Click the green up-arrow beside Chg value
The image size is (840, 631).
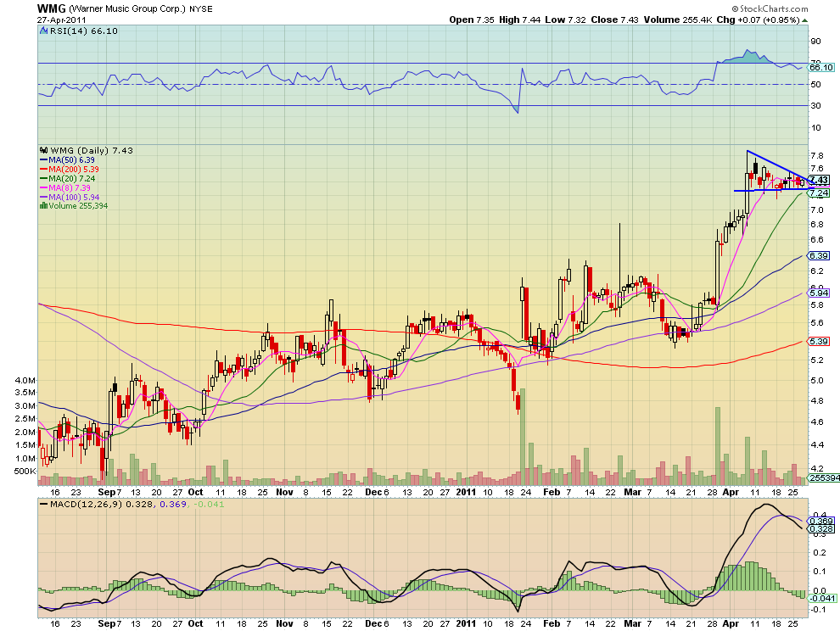click(804, 20)
